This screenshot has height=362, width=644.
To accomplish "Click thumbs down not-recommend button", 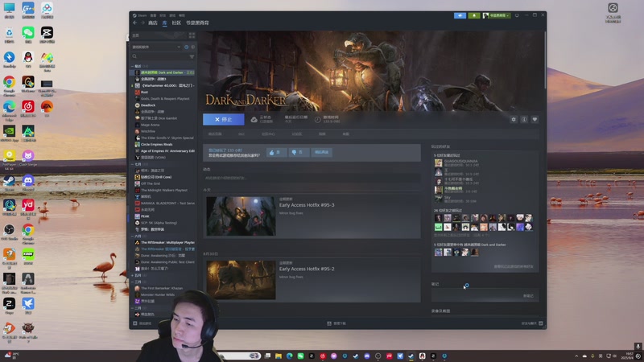I will [299, 152].
